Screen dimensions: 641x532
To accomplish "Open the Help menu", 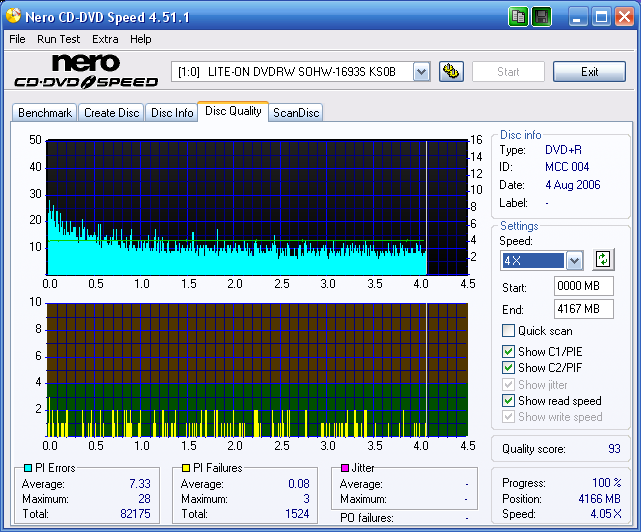I will (x=141, y=39).
